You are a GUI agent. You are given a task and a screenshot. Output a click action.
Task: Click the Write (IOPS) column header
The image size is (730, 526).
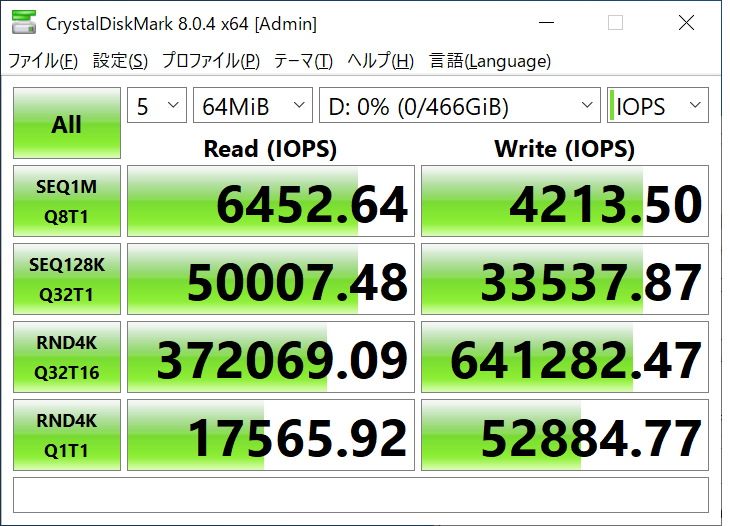tap(564, 149)
